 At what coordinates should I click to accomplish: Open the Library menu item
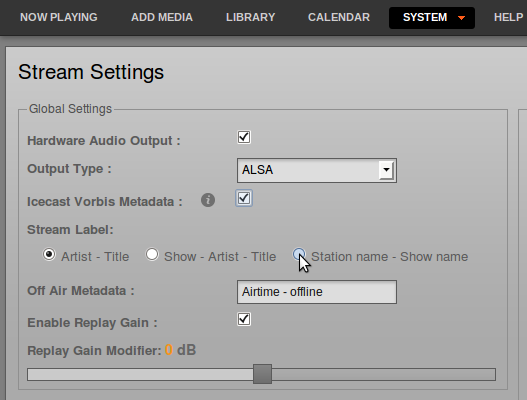(x=250, y=17)
